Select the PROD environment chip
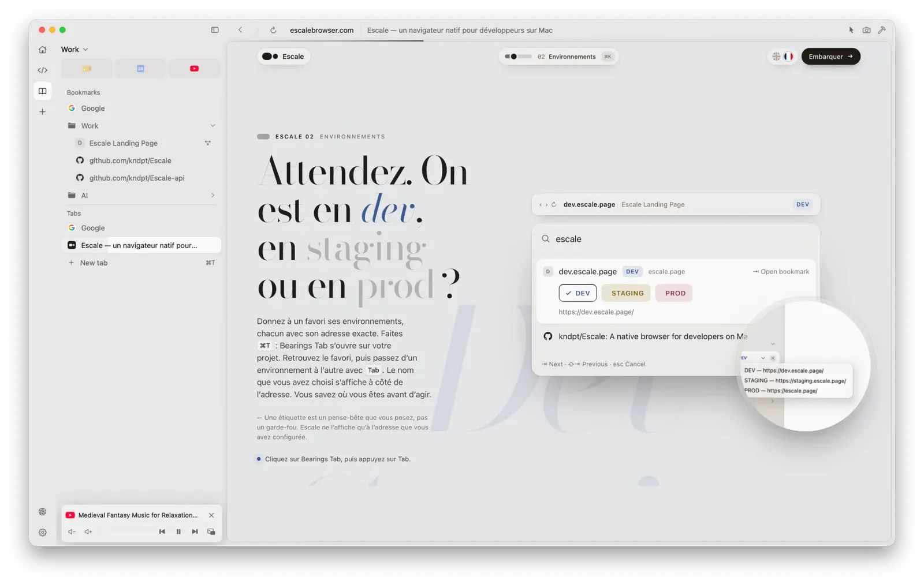Viewport: 924px width, 584px height. tap(675, 293)
